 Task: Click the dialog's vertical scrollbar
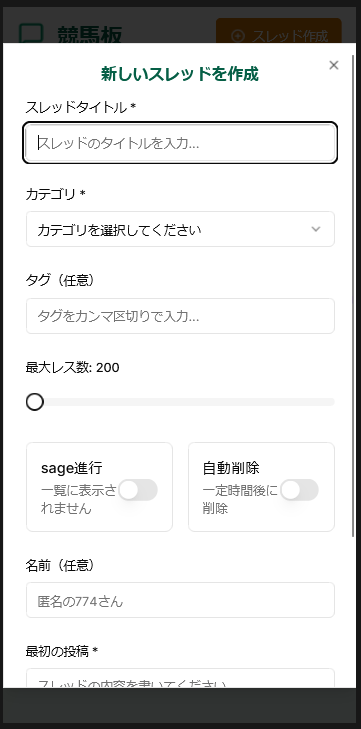pyautogui.click(x=354, y=295)
